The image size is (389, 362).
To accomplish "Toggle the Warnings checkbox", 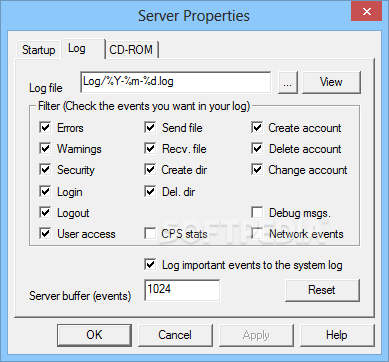I will tap(45, 149).
